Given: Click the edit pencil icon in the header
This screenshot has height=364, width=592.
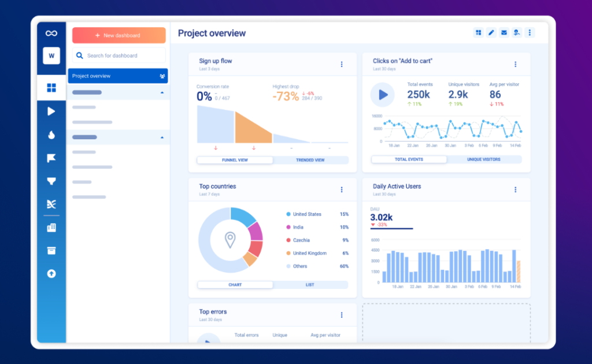Looking at the screenshot, I should click(491, 32).
